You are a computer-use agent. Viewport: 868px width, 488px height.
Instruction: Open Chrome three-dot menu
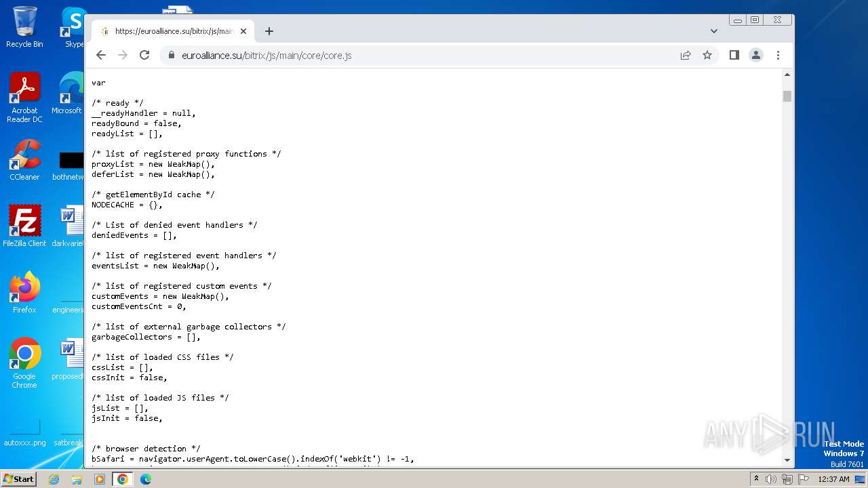(x=778, y=56)
